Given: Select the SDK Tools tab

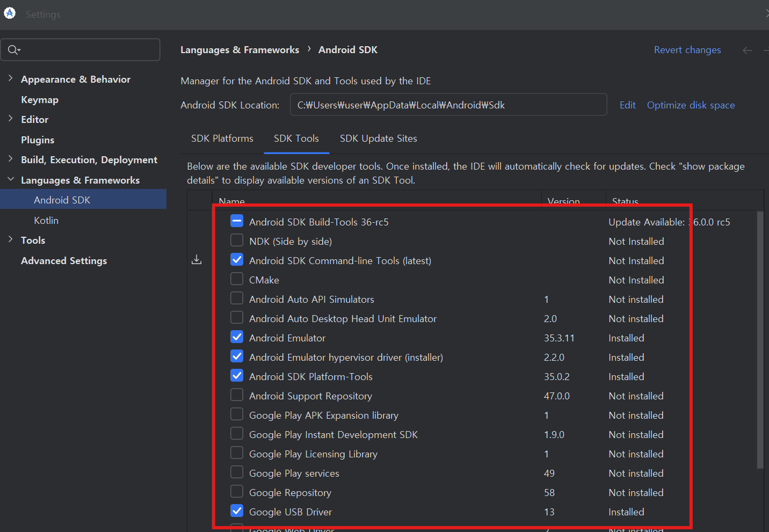Looking at the screenshot, I should coord(296,139).
